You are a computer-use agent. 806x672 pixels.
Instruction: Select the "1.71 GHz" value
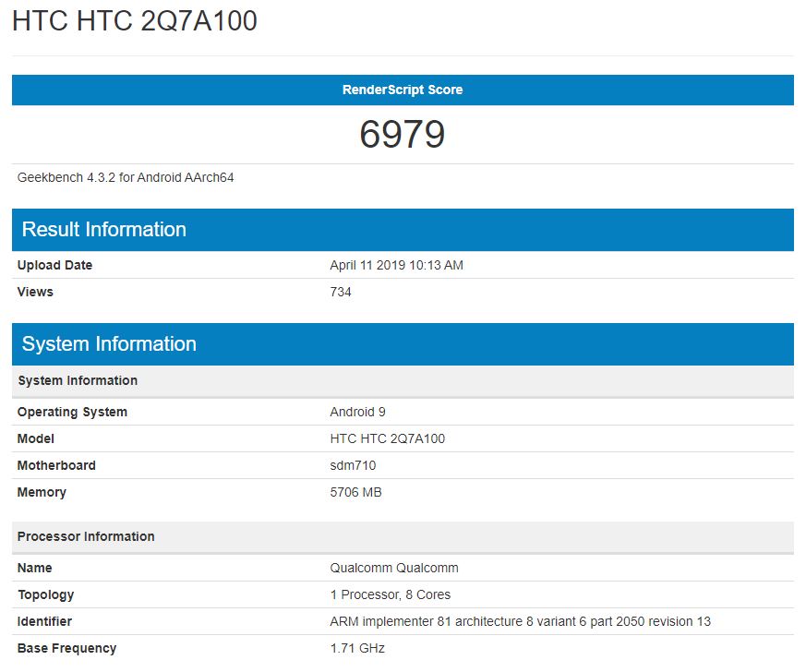pyautogui.click(x=357, y=648)
